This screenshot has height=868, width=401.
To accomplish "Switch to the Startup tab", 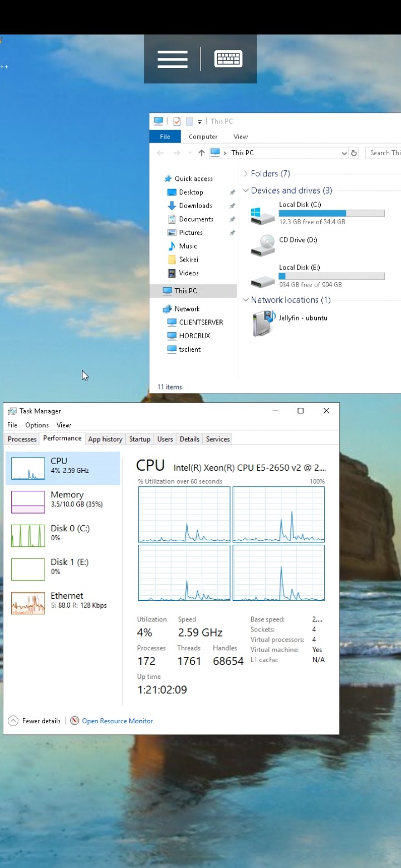I will click(140, 439).
